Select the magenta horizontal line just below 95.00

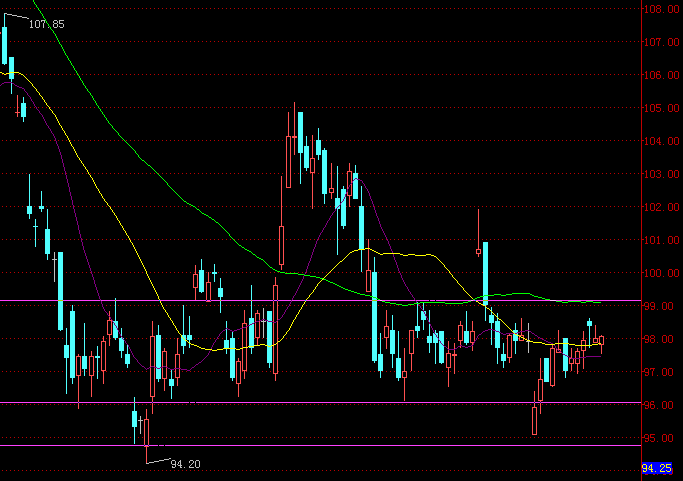point(321,445)
